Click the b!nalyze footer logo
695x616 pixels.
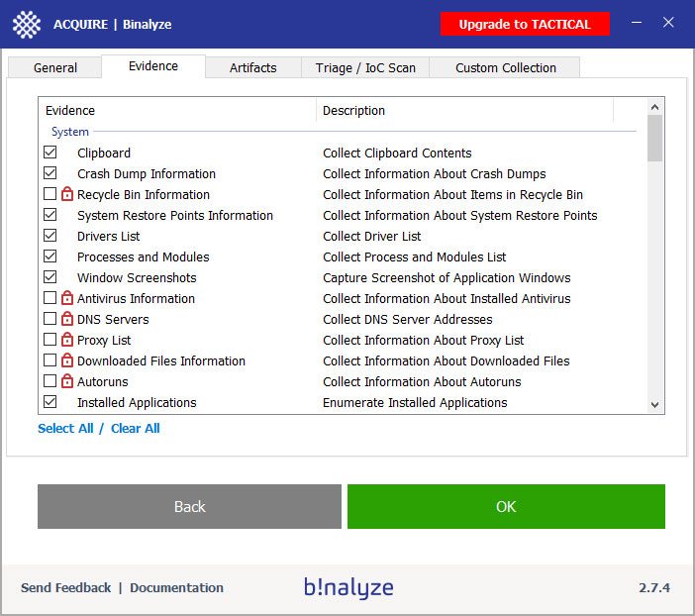pyautogui.click(x=348, y=587)
